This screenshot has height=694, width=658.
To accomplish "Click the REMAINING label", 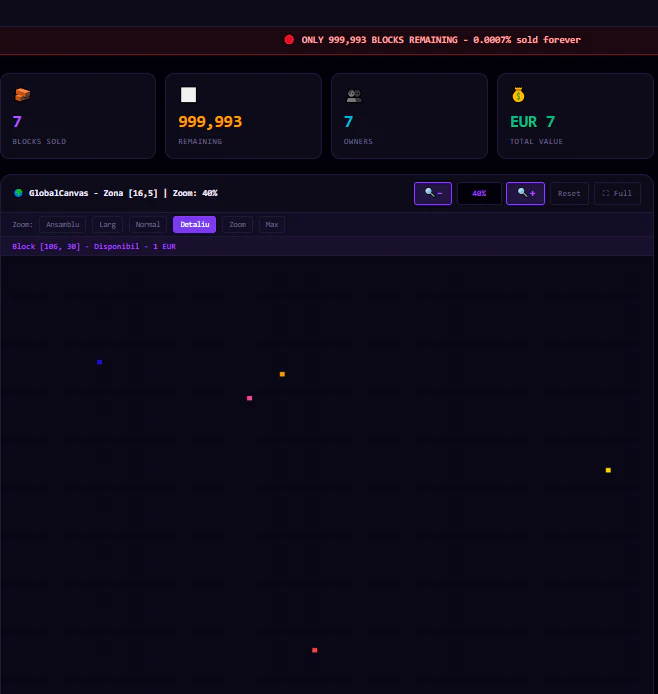I will pyautogui.click(x=200, y=142).
